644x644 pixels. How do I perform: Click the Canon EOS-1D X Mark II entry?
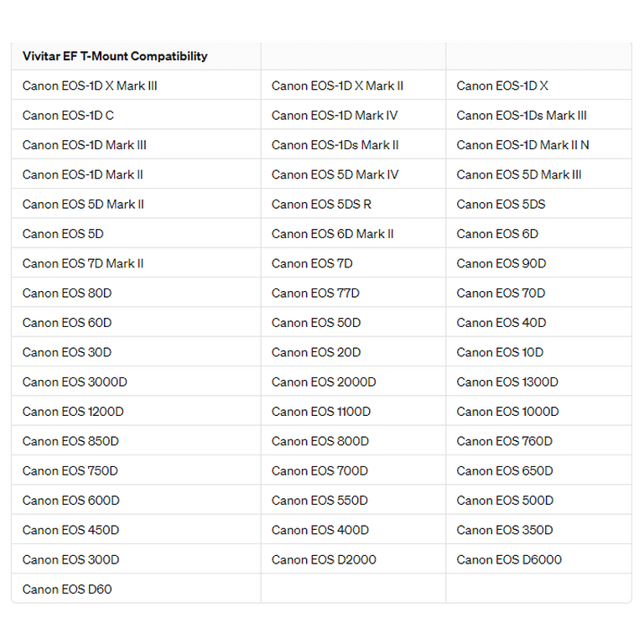337,86
